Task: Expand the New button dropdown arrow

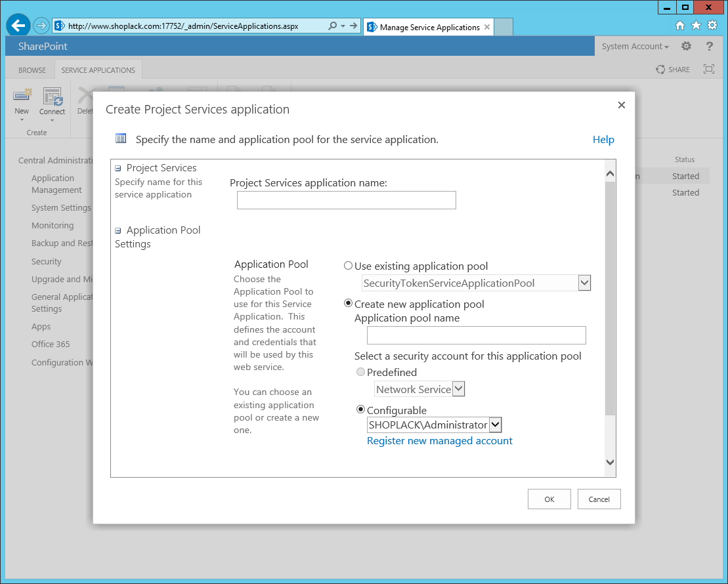Action: pyautogui.click(x=22, y=120)
